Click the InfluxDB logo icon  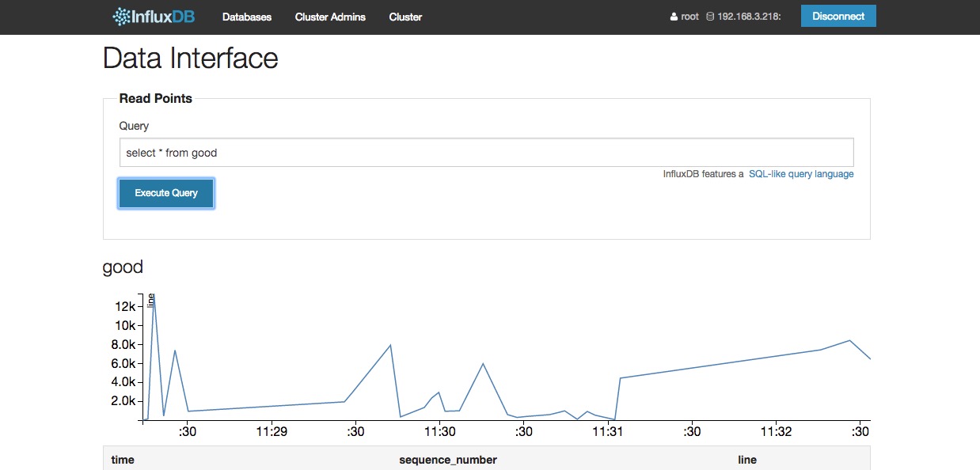point(121,17)
